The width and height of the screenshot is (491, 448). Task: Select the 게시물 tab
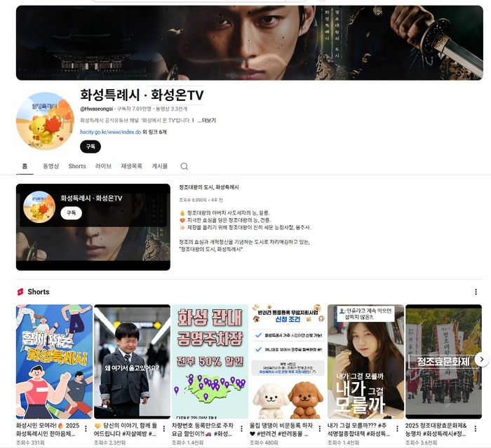point(159,166)
